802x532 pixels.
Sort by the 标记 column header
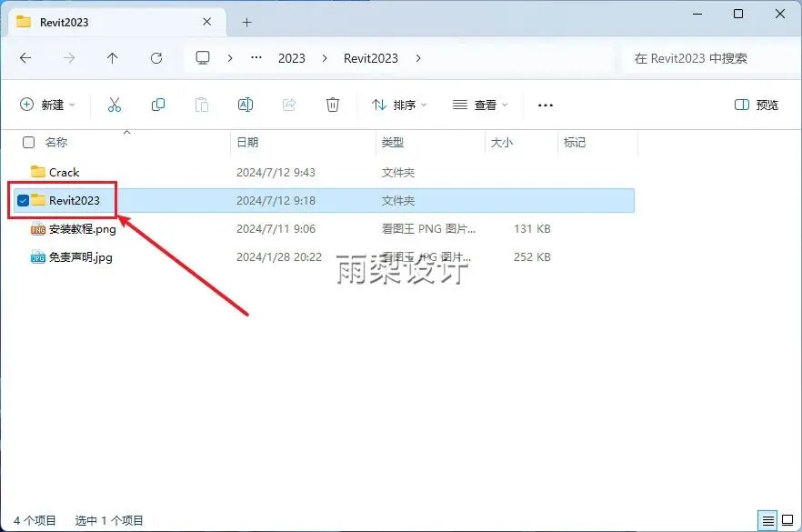tap(575, 142)
